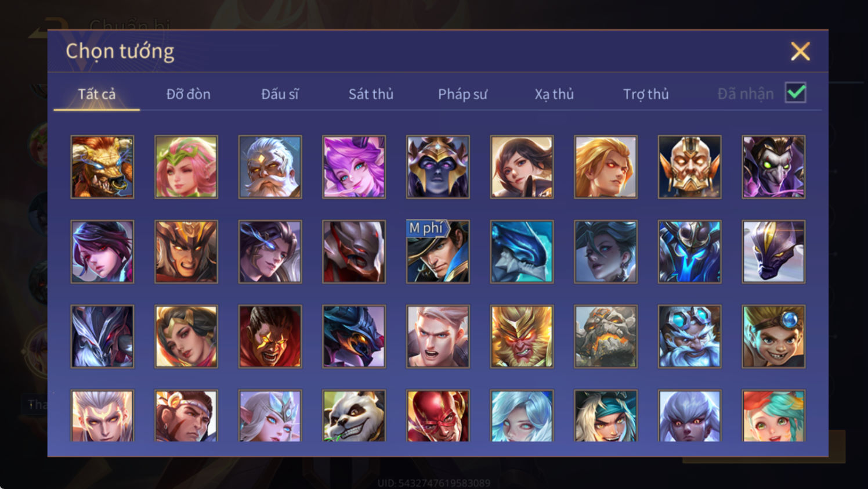Close the "Chọn tướng" dialog
This screenshot has height=489, width=868.
point(800,52)
